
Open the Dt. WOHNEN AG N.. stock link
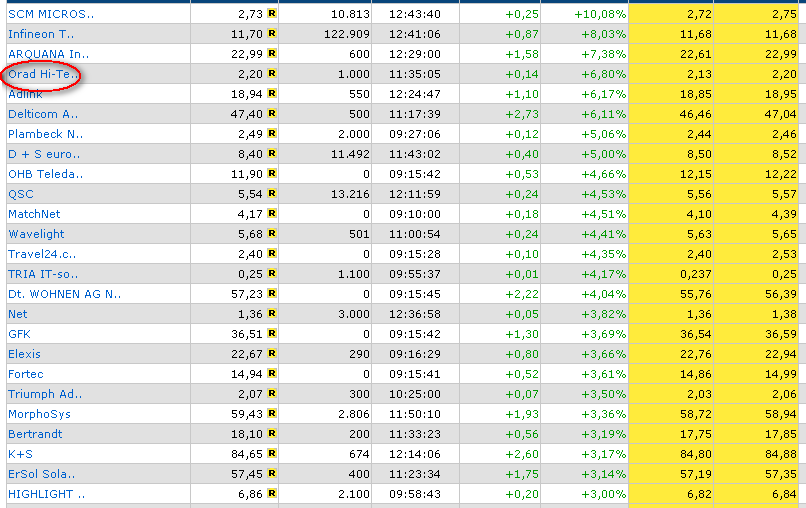tap(64, 294)
